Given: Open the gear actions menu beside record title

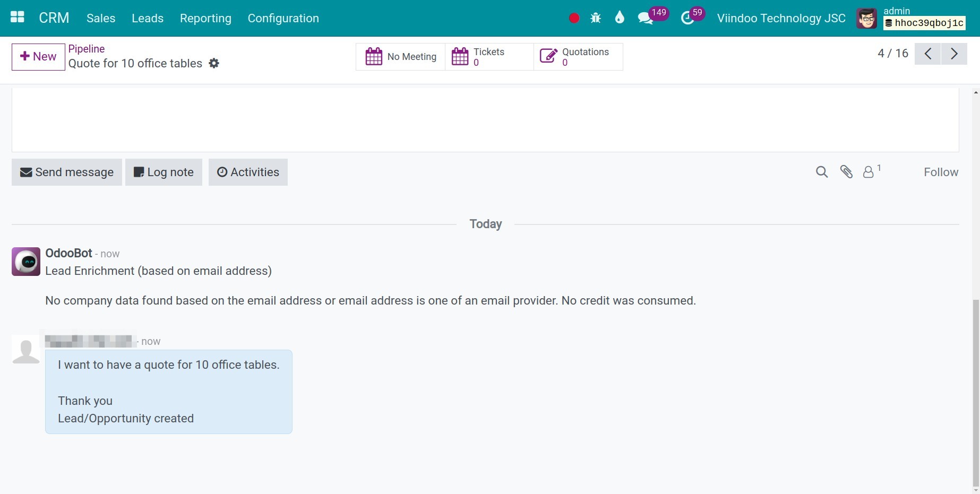Looking at the screenshot, I should 214,63.
